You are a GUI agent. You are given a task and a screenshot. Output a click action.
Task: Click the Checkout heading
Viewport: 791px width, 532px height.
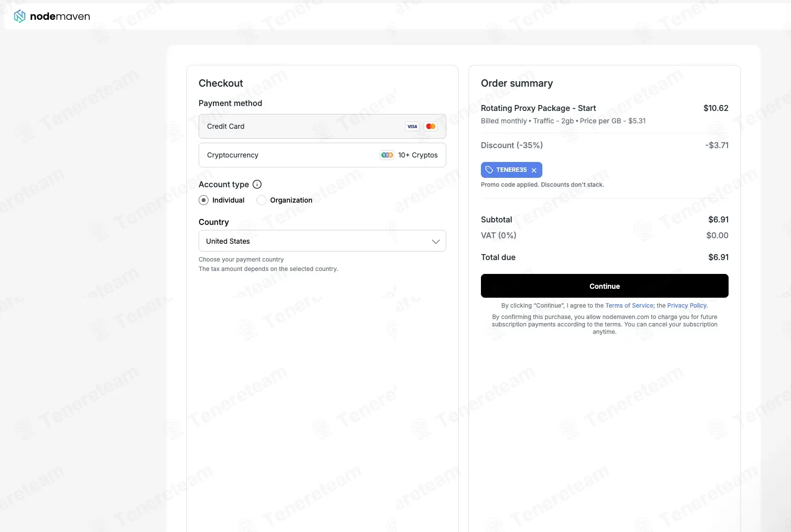click(221, 83)
